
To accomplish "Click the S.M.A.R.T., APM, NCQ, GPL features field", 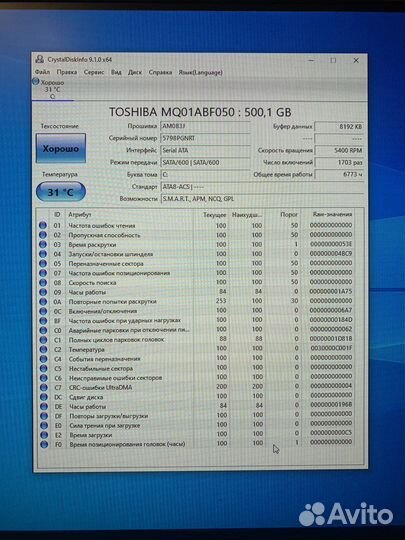I will (x=262, y=199).
